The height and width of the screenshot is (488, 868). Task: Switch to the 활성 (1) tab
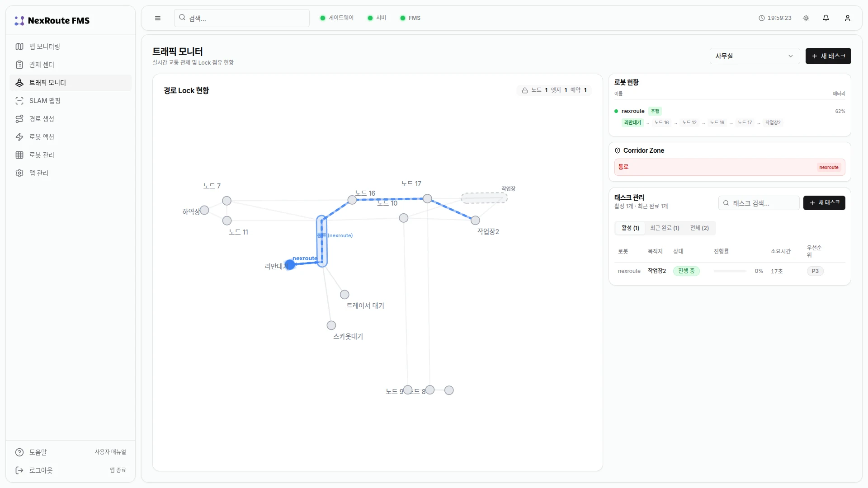630,228
